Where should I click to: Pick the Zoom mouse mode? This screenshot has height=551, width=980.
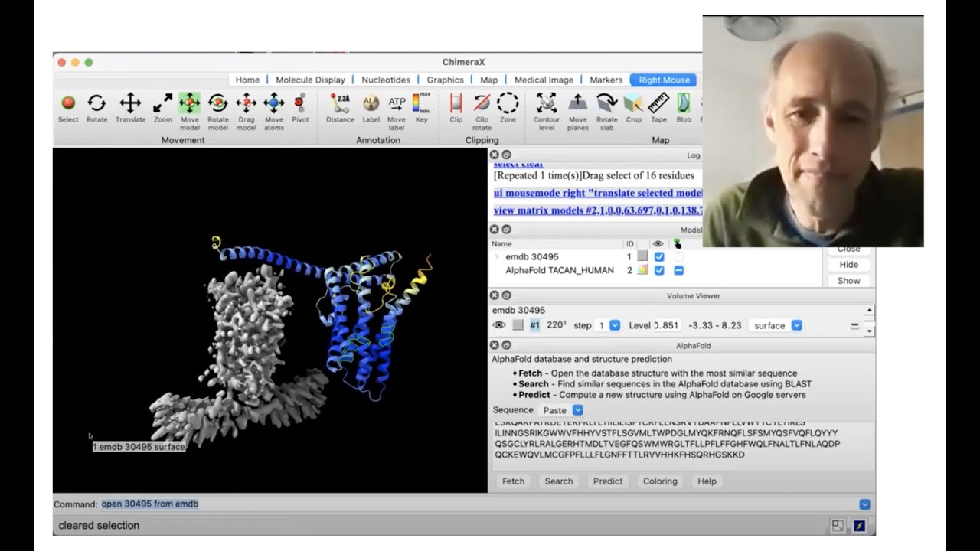[163, 108]
